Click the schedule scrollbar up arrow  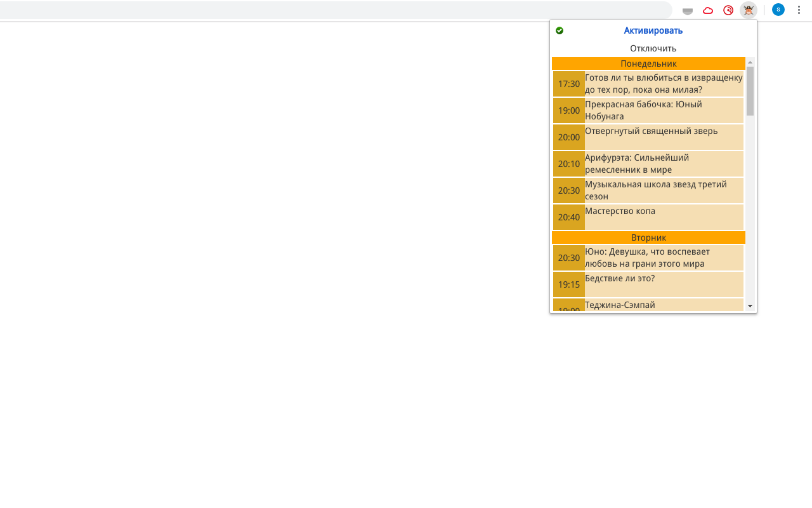pos(750,62)
